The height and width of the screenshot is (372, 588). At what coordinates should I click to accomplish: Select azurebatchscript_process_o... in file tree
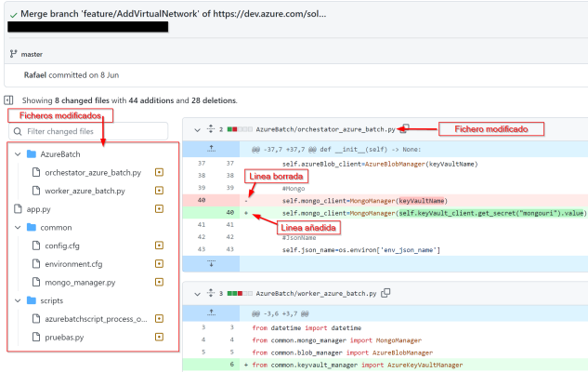click(x=96, y=319)
